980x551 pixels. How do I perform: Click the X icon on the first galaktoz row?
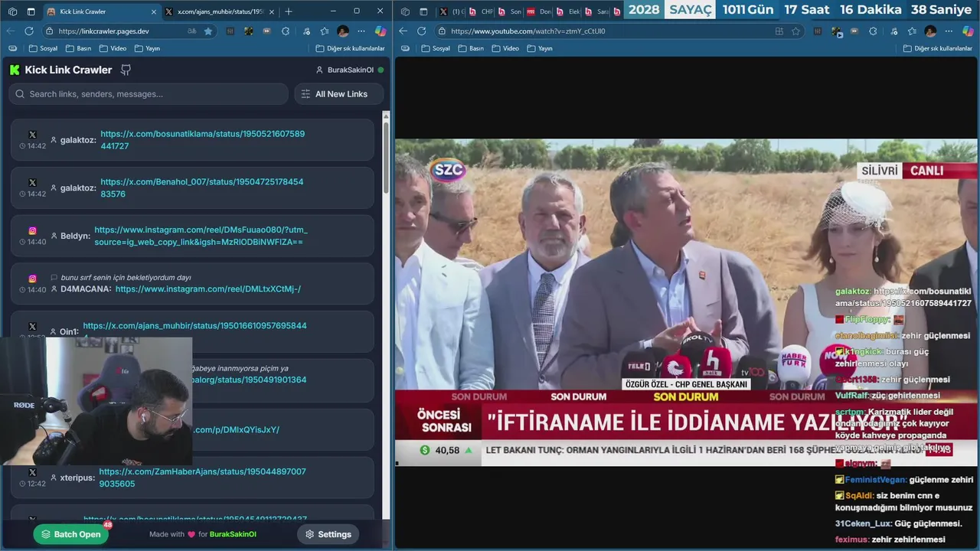[x=32, y=135]
